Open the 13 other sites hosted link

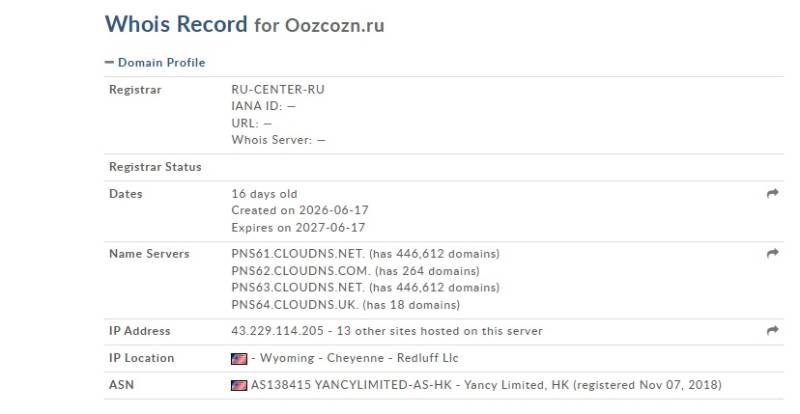[x=439, y=331]
